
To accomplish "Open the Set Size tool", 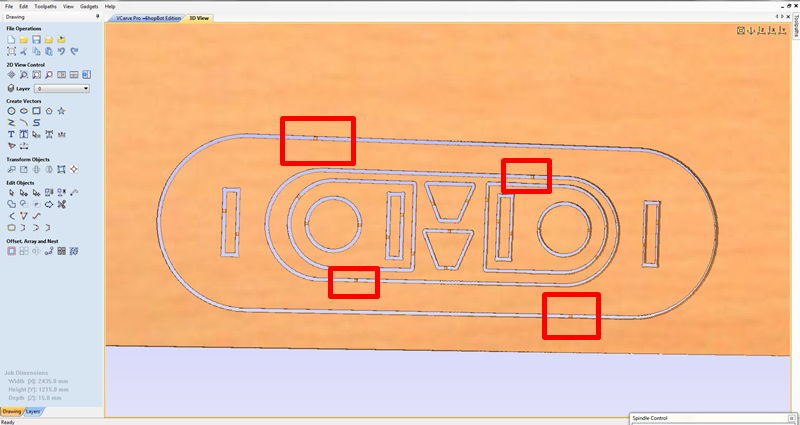I will click(23, 169).
